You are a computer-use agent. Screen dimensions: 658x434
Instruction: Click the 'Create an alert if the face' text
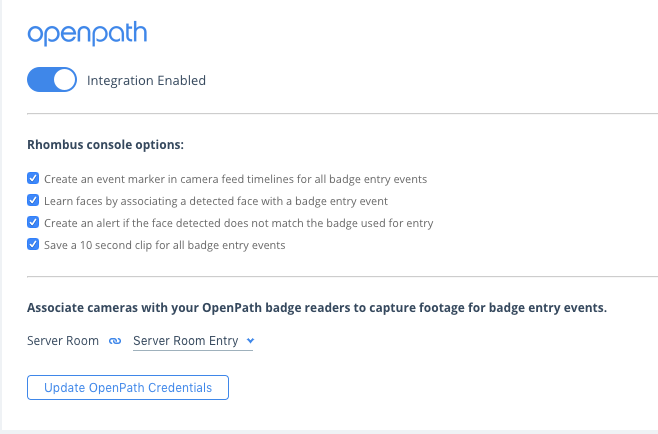[238, 223]
